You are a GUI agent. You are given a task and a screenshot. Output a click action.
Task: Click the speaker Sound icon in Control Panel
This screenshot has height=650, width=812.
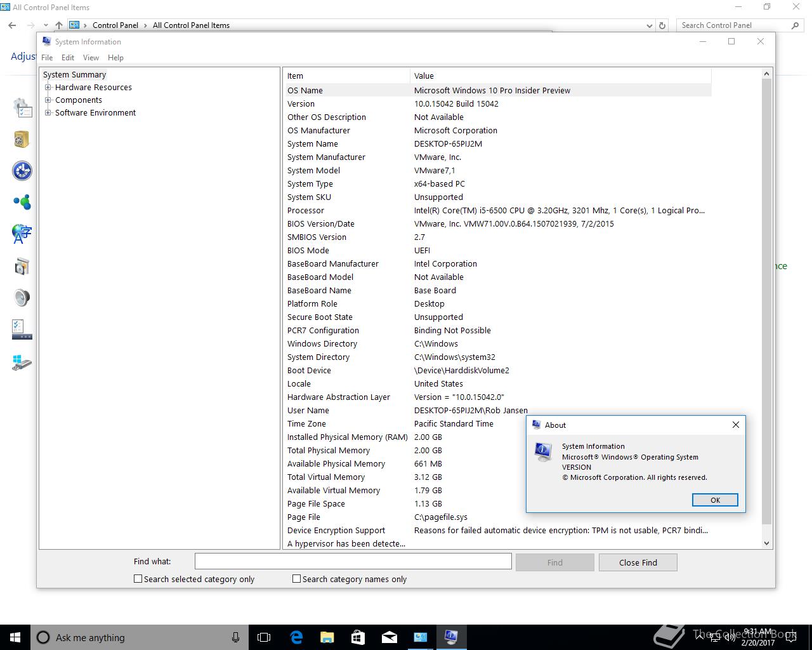(22, 298)
